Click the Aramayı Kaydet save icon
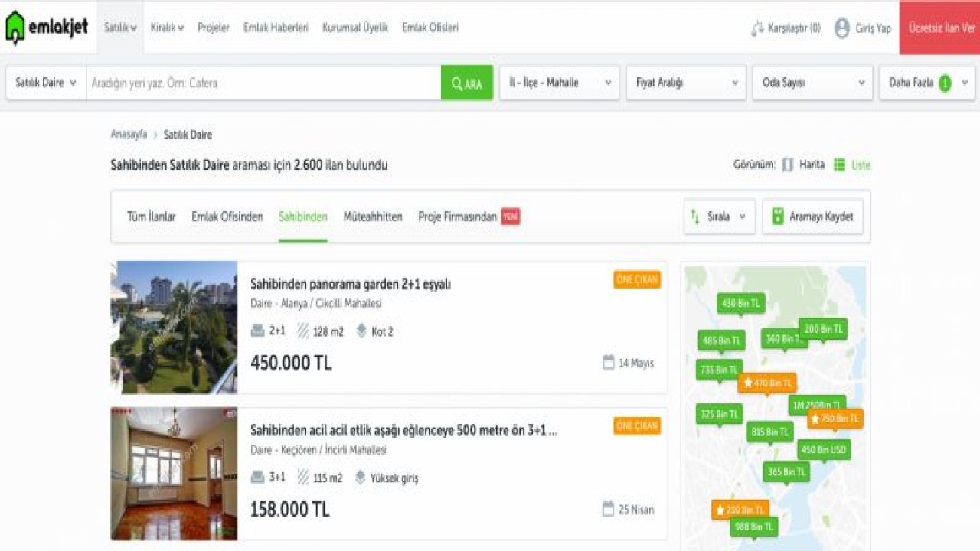Screen dimensions: 980x551 click(x=778, y=217)
